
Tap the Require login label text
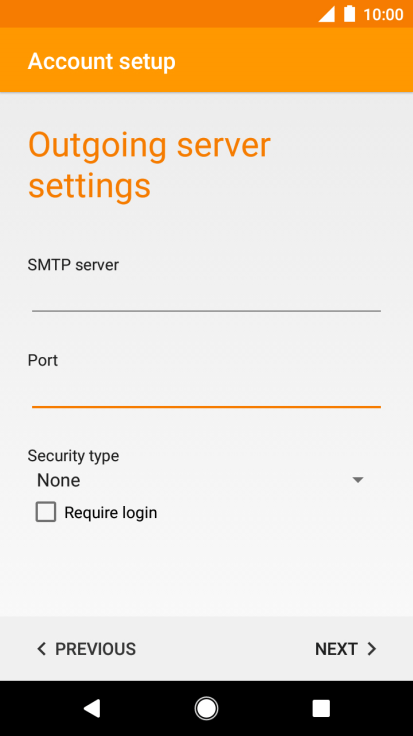tap(111, 513)
